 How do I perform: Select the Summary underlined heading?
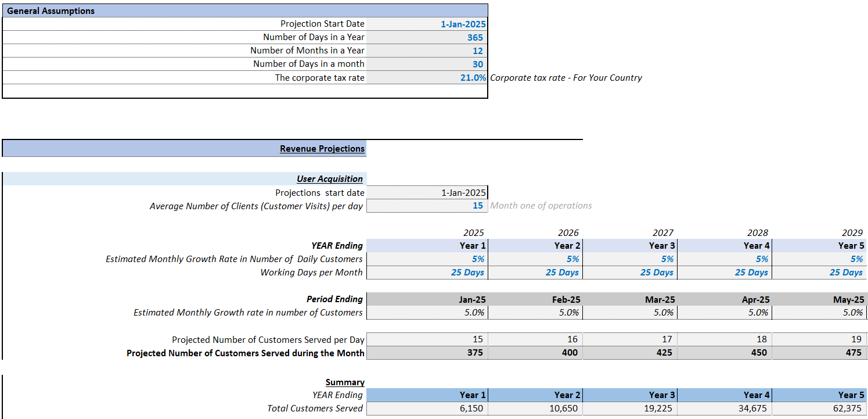pyautogui.click(x=345, y=382)
